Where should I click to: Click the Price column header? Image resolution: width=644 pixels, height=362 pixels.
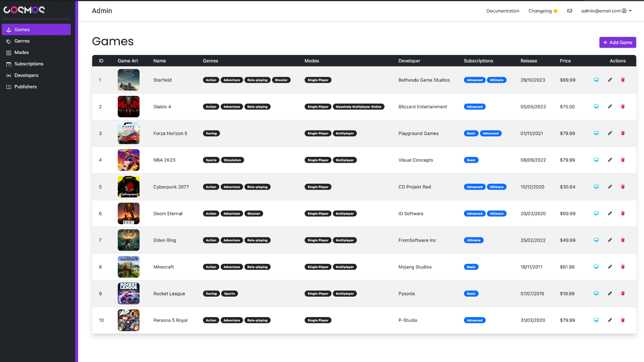tap(565, 61)
